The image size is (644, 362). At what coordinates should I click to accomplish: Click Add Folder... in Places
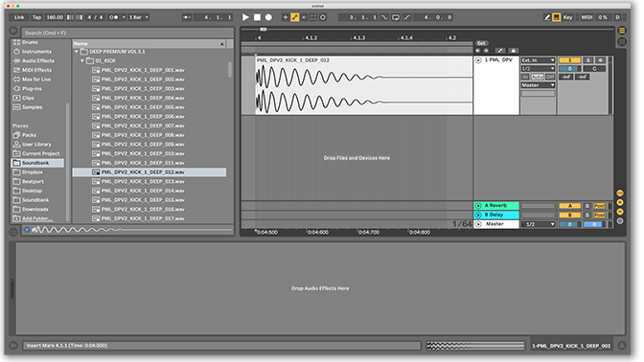pos(37,218)
